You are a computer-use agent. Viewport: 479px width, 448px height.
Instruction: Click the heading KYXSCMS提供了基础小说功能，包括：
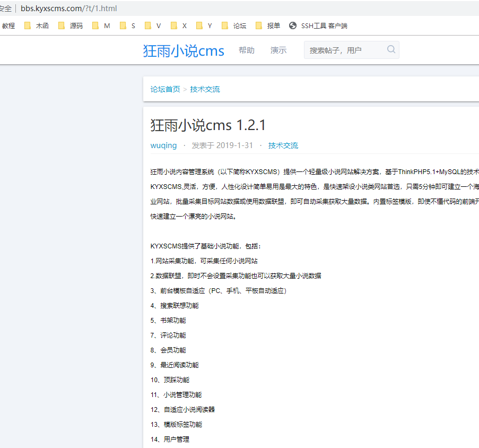205,246
